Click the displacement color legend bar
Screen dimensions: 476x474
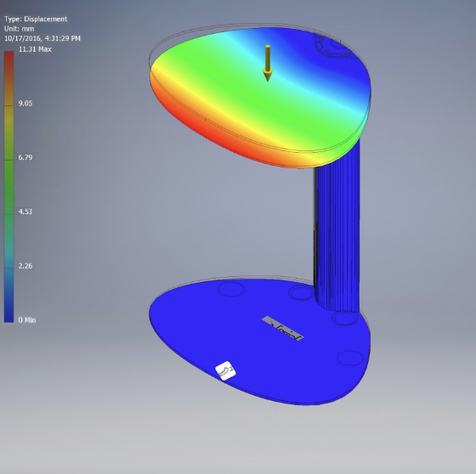click(8, 187)
